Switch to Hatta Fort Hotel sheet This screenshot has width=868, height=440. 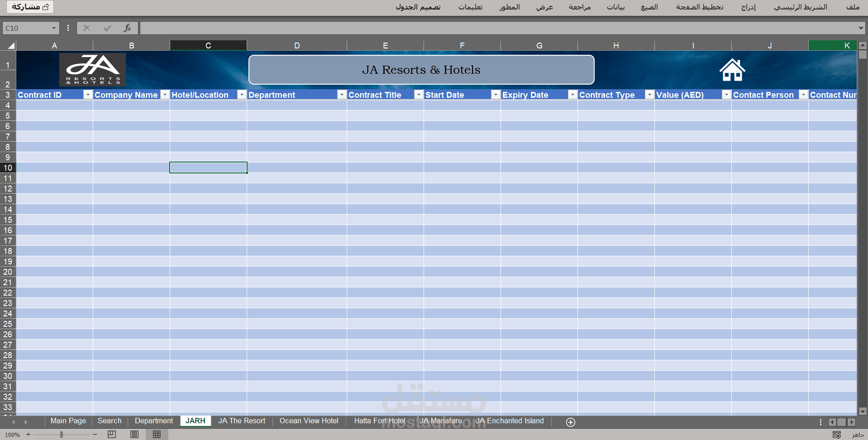pyautogui.click(x=380, y=421)
